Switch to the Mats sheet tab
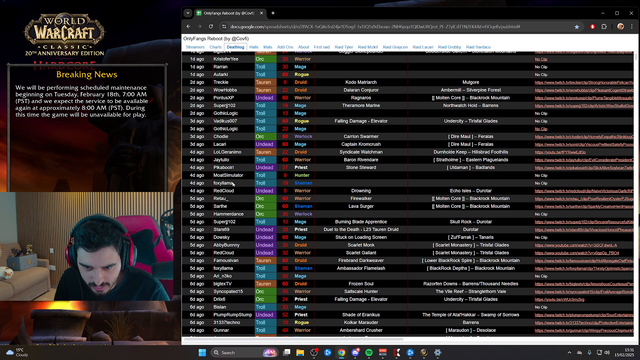The width and height of the screenshot is (640, 360). point(267,47)
